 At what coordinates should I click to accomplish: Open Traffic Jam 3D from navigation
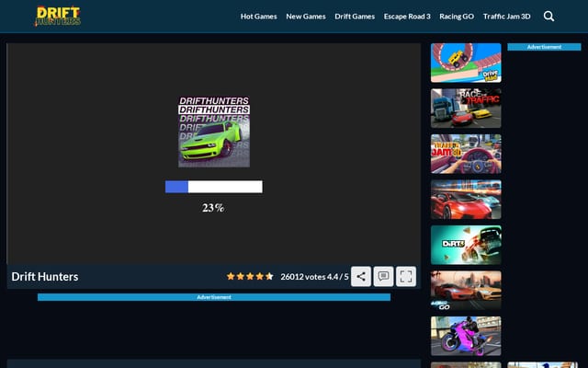pos(506,17)
